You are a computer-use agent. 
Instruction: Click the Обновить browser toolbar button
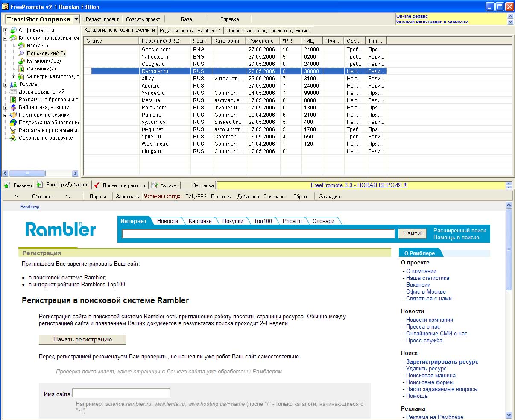43,197
